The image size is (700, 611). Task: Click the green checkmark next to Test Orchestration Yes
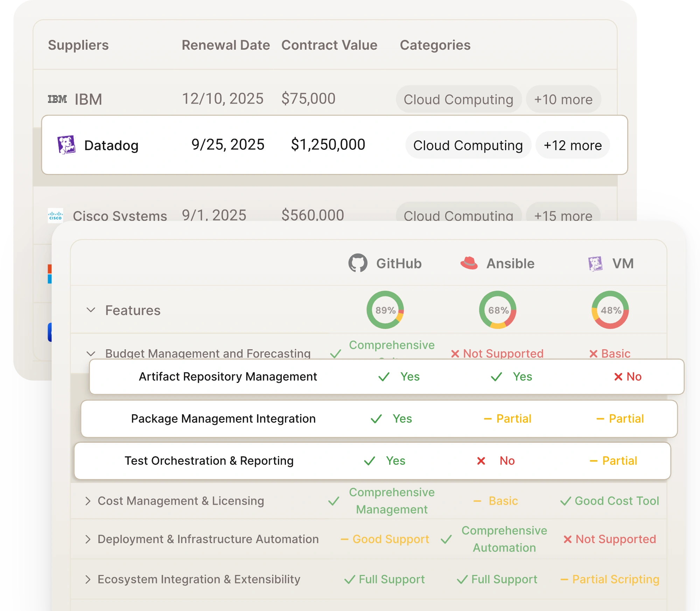(370, 461)
